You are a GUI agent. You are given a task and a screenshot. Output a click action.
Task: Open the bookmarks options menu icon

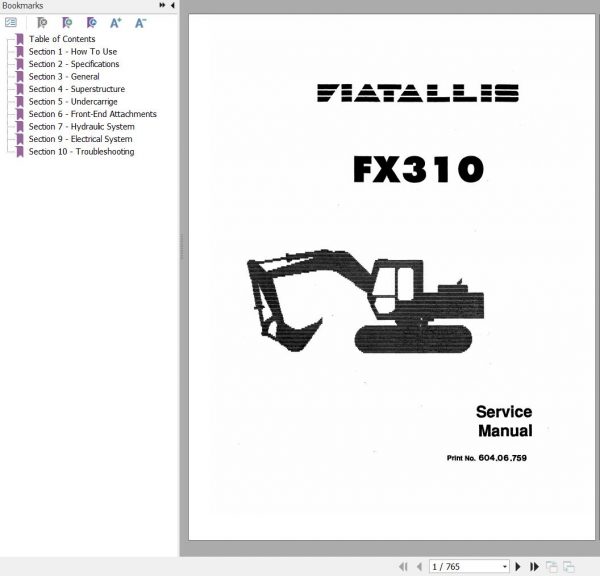click(x=11, y=23)
